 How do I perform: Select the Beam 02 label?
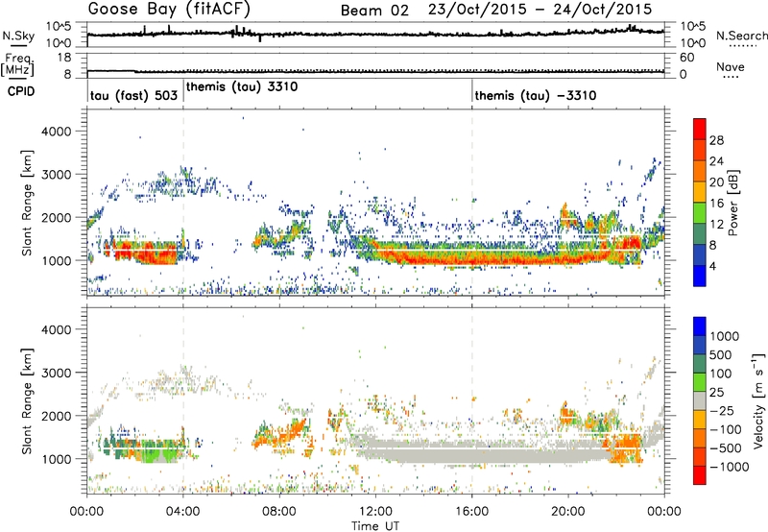click(374, 10)
